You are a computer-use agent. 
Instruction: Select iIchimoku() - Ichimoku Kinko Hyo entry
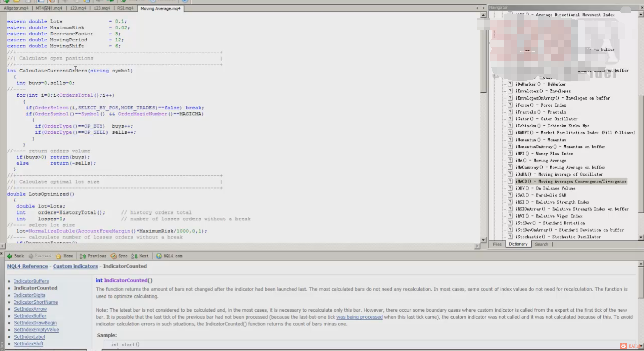click(552, 126)
